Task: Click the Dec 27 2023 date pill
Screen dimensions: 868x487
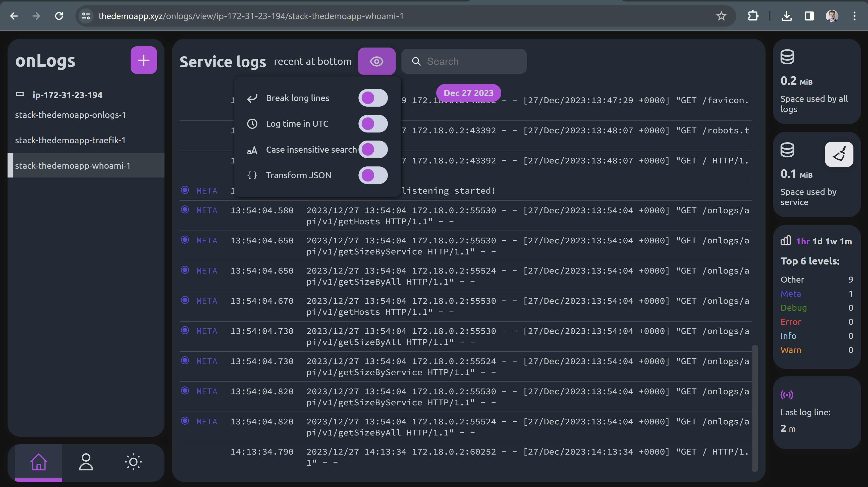Action: pos(468,93)
